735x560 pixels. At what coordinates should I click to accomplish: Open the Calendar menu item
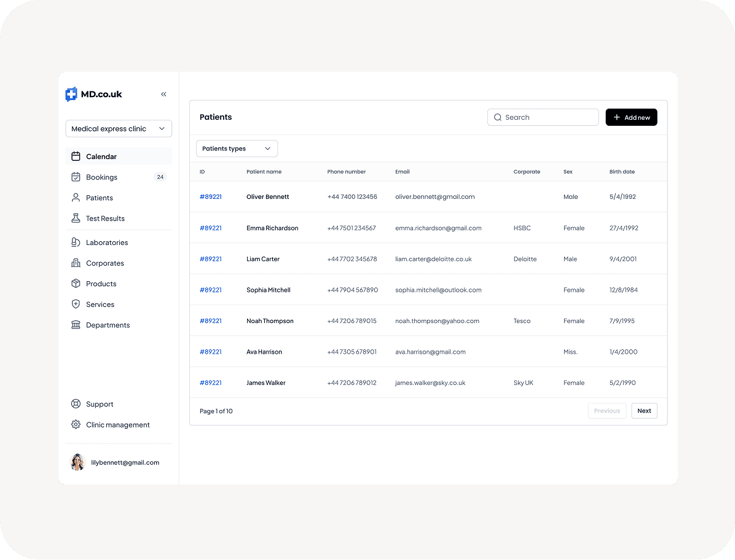tap(101, 157)
